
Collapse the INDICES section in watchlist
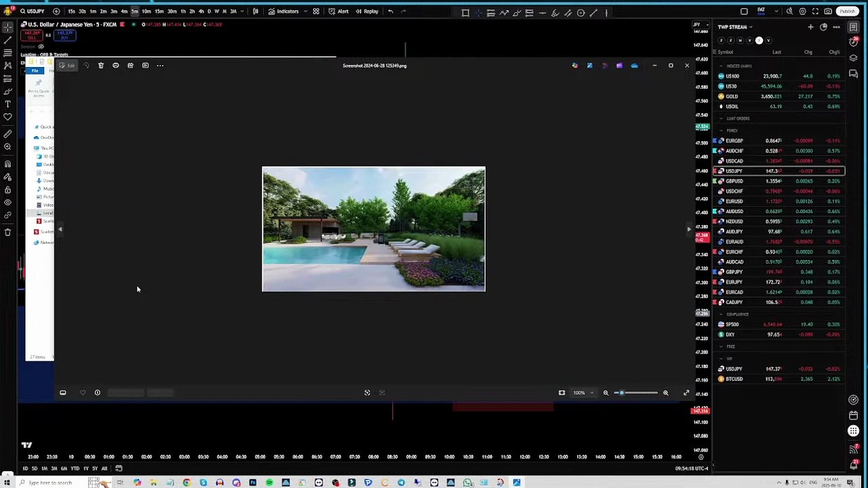click(x=721, y=66)
